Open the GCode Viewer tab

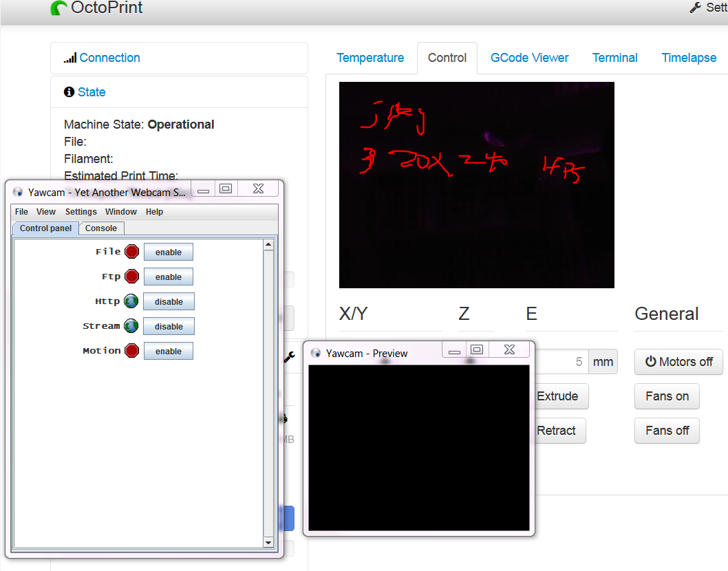click(x=529, y=58)
